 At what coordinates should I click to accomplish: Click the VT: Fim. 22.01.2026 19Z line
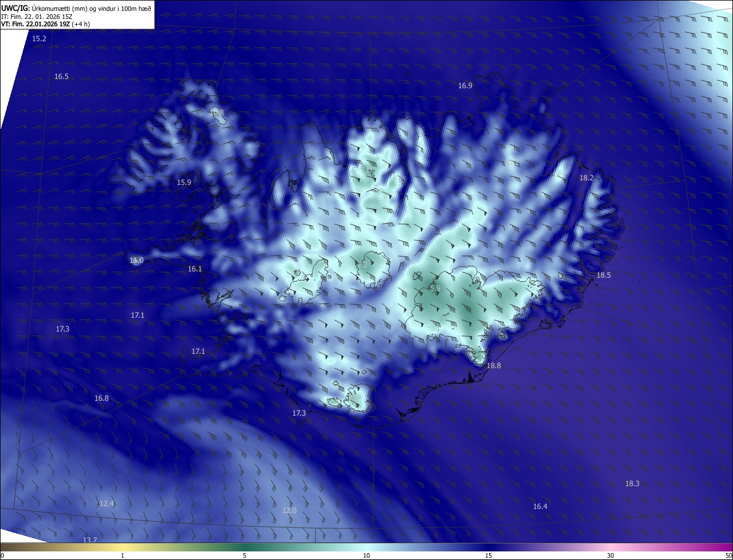pos(45,24)
